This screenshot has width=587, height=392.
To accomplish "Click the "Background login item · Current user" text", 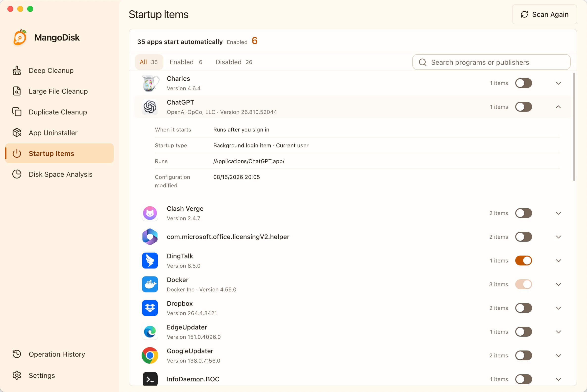I will [x=261, y=146].
